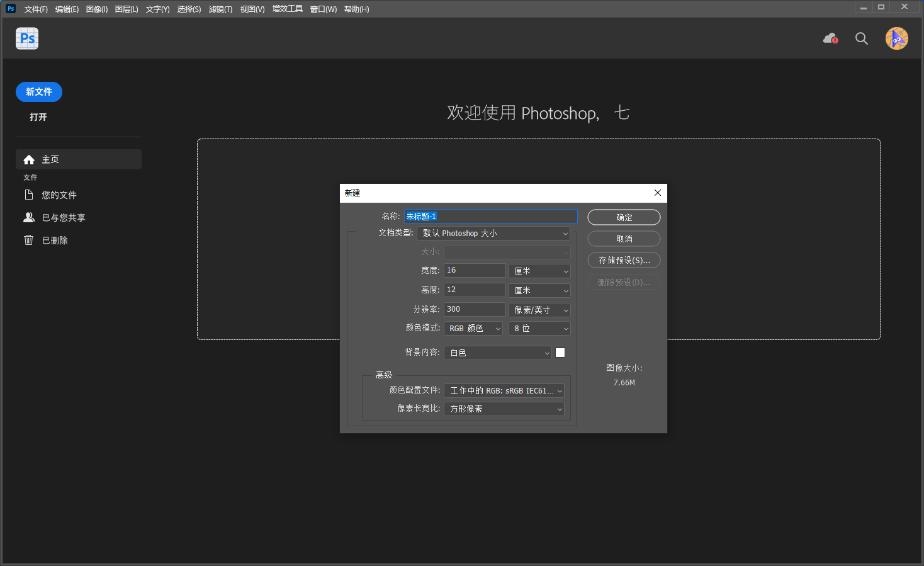Click the 高度 value field

point(475,290)
